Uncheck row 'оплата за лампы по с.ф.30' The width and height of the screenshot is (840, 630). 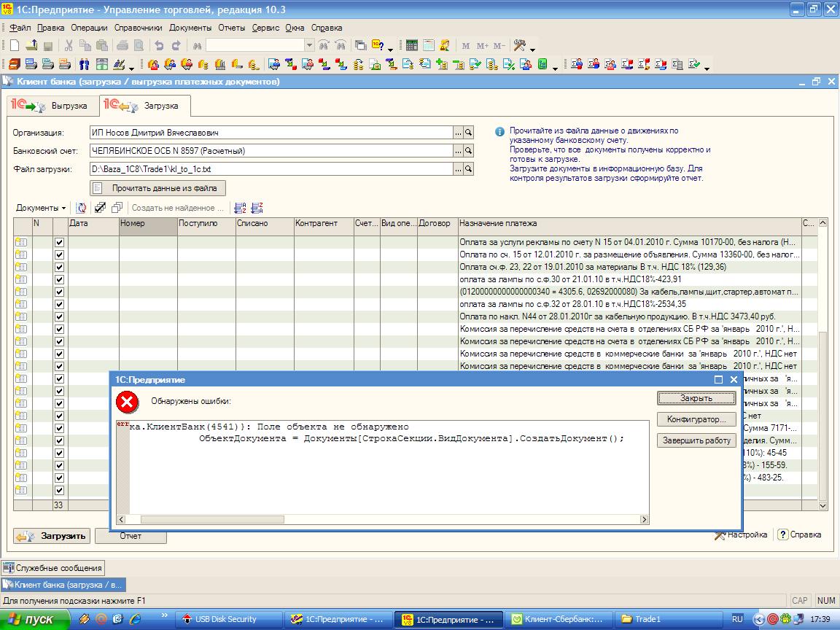click(x=60, y=279)
